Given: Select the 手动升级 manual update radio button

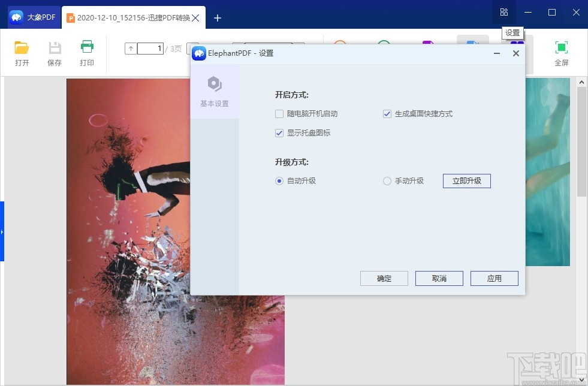Looking at the screenshot, I should point(387,180).
